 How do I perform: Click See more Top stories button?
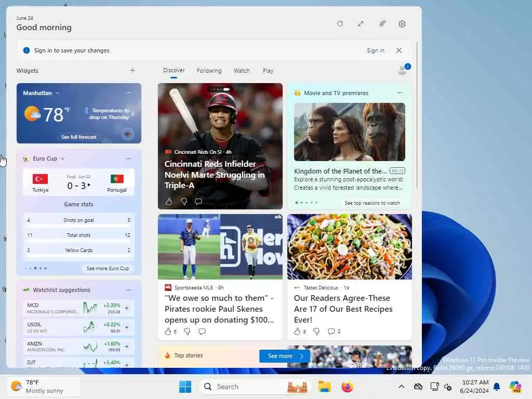[x=285, y=356]
